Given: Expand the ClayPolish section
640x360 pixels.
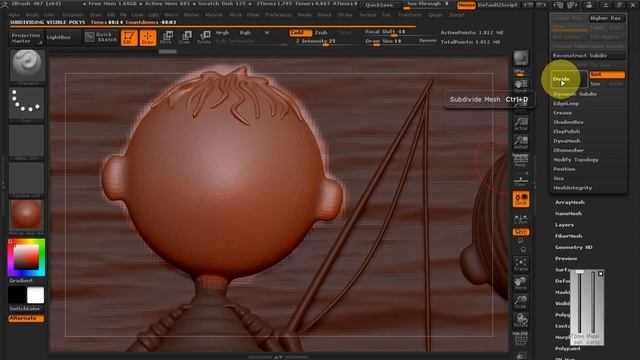Looking at the screenshot, I should [567, 132].
